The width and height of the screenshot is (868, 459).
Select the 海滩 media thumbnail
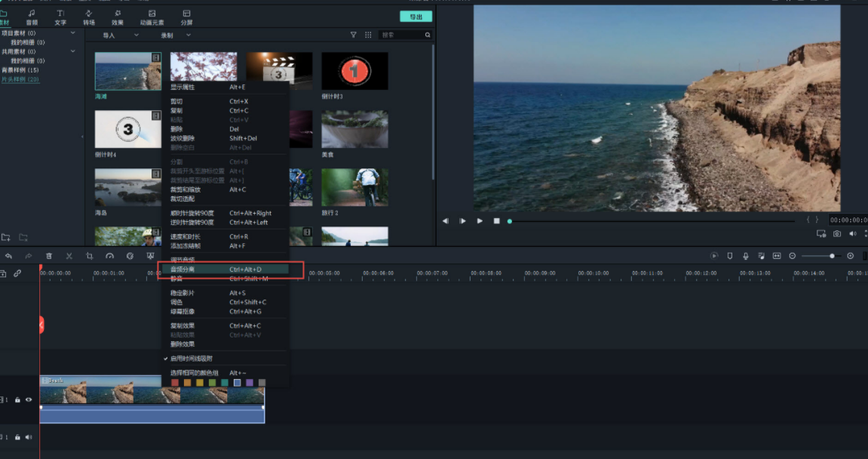click(128, 71)
